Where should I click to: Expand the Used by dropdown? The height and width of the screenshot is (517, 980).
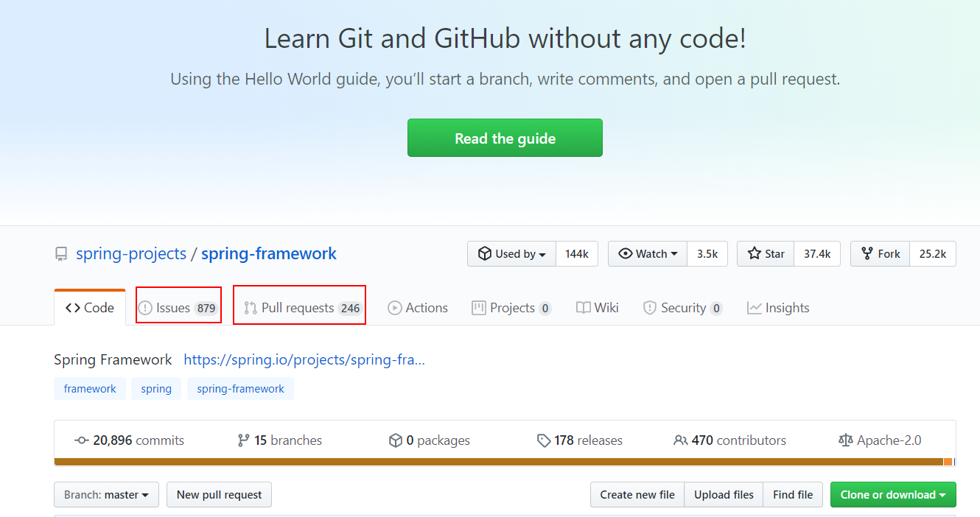coord(511,253)
